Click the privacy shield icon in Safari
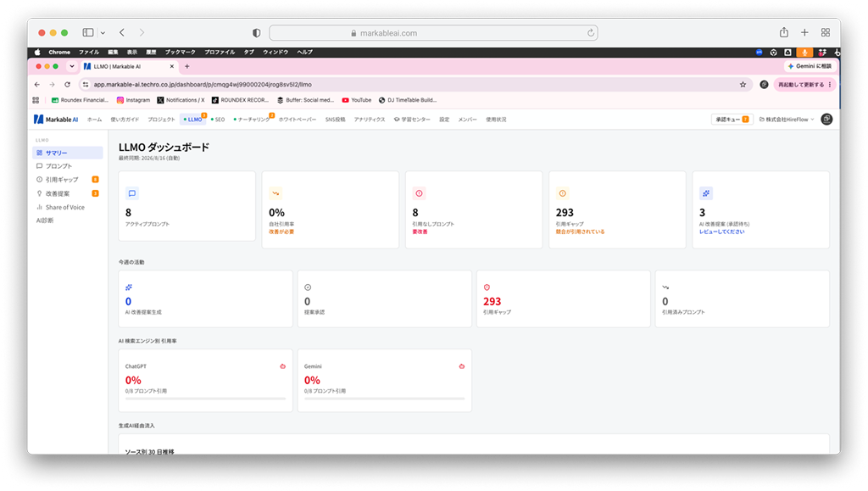This screenshot has height=491, width=868. (256, 33)
